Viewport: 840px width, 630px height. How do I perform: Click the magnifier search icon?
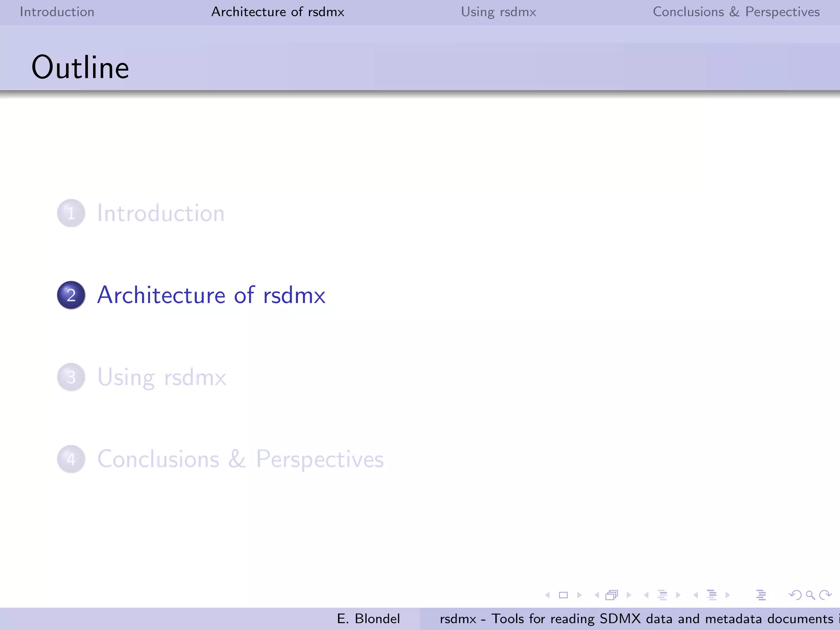810,595
